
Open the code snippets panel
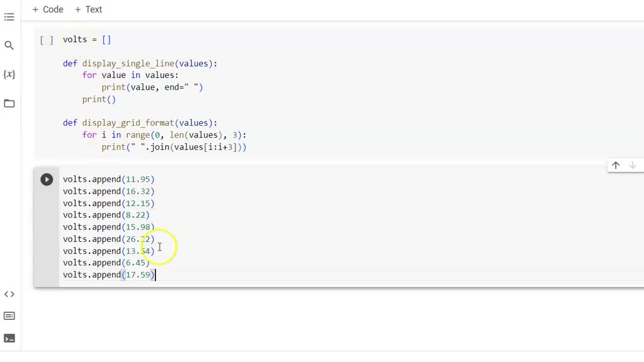tap(9, 293)
